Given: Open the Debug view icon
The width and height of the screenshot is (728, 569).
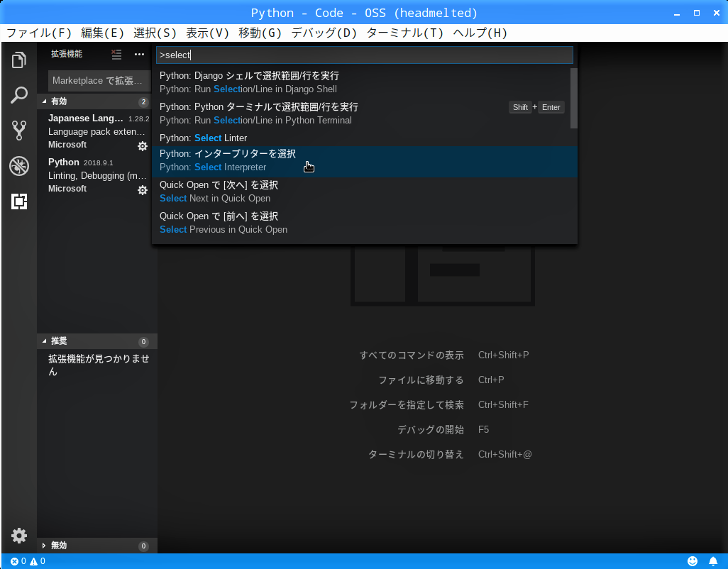Looking at the screenshot, I should (18, 166).
